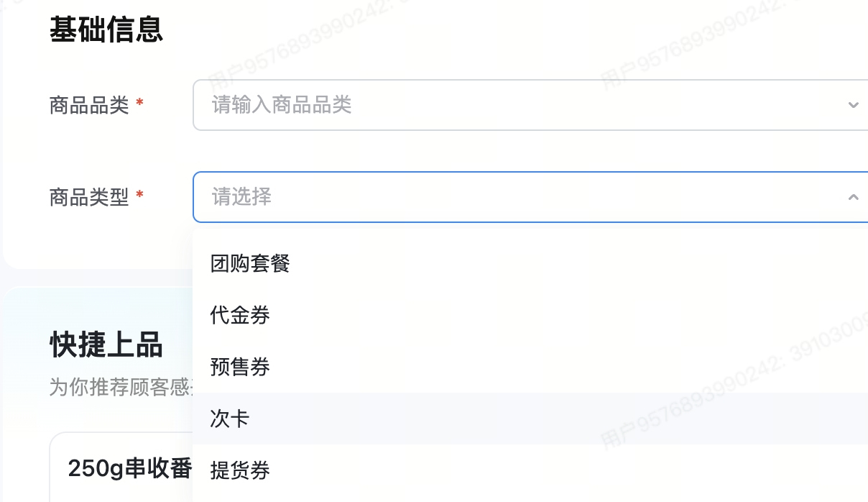The width and height of the screenshot is (868, 502).
Task: Collapse the 商品类型 dropdown using its up chevron
Action: (853, 196)
